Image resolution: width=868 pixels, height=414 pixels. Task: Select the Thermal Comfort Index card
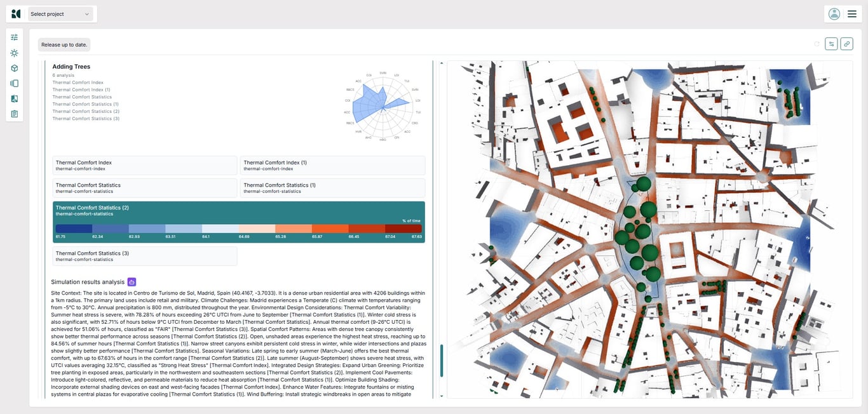pos(144,165)
